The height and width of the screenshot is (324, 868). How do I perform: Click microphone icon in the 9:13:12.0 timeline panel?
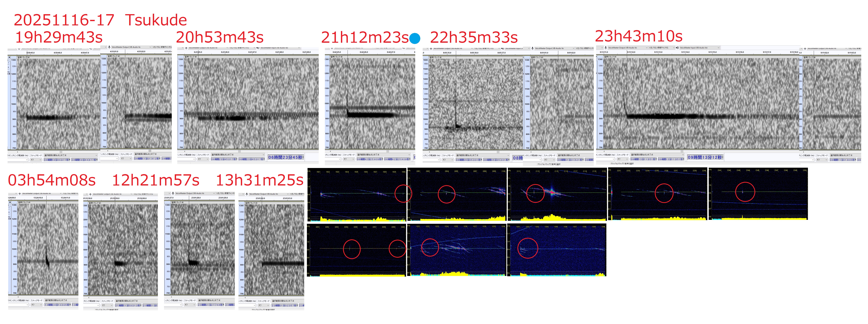(x=606, y=47)
